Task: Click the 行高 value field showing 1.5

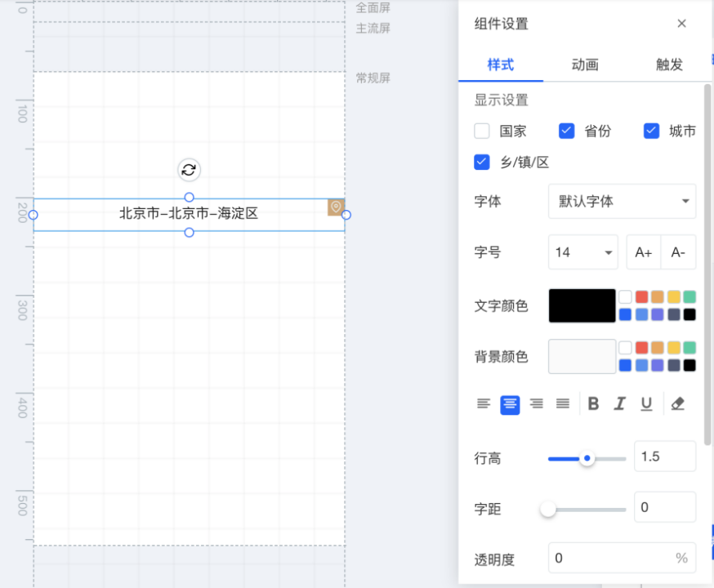Action: click(665, 457)
